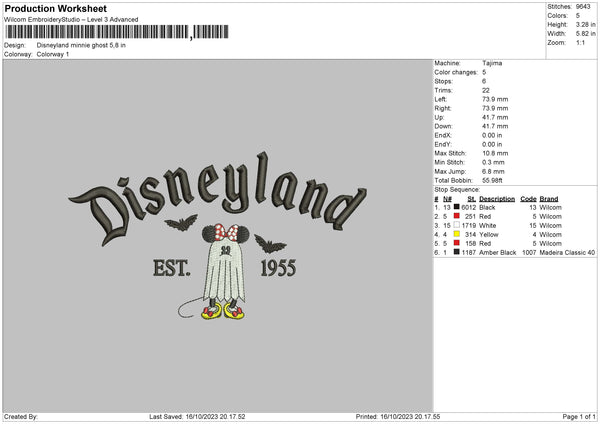The width and height of the screenshot is (600, 424).
Task: Click the Colors count at top right
Action: click(x=578, y=16)
